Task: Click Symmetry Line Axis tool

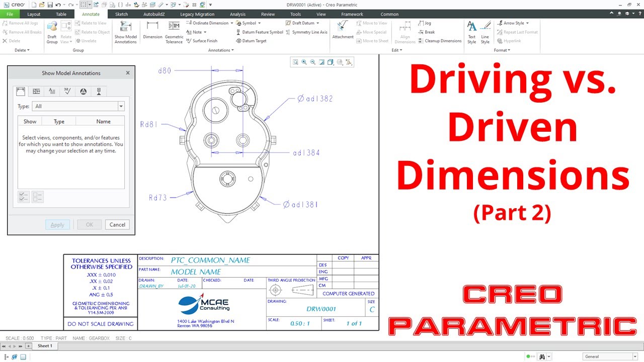Action: point(306,32)
